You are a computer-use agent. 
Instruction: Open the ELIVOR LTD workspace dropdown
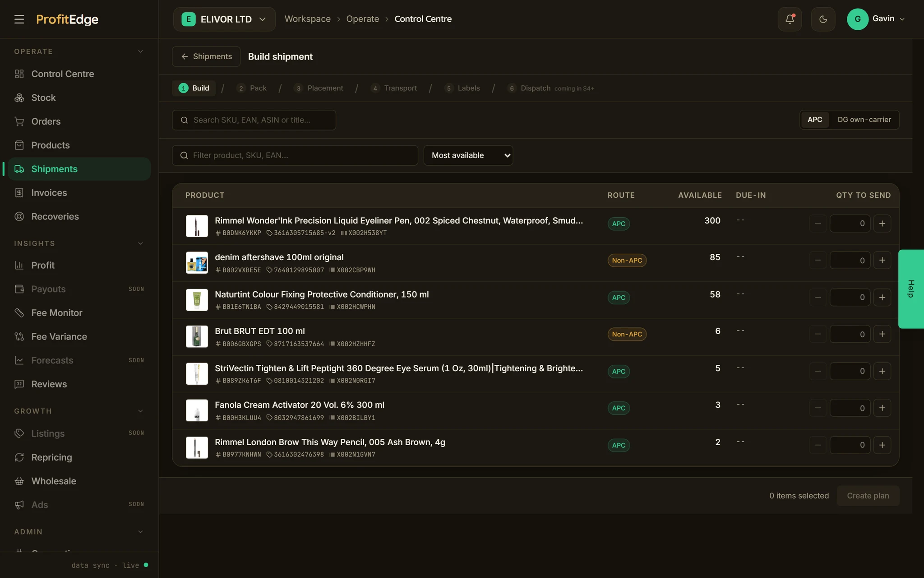(x=224, y=19)
